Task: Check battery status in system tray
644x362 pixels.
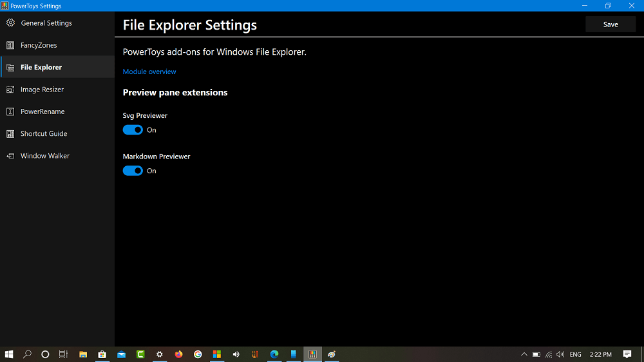Action: point(536,354)
